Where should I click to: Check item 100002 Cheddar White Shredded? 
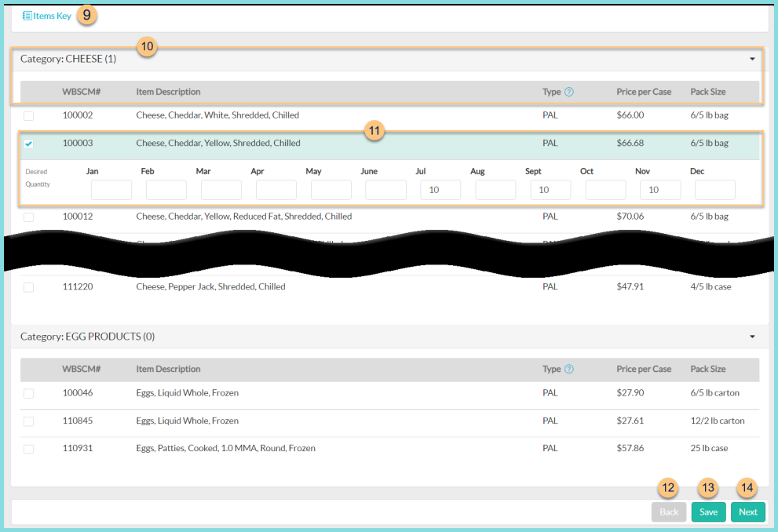click(28, 116)
